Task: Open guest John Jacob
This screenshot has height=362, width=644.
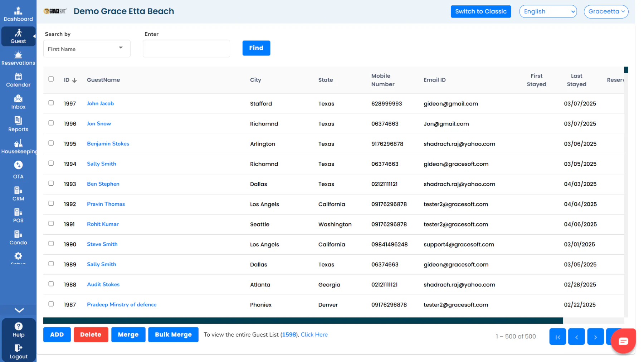Action: (100, 103)
